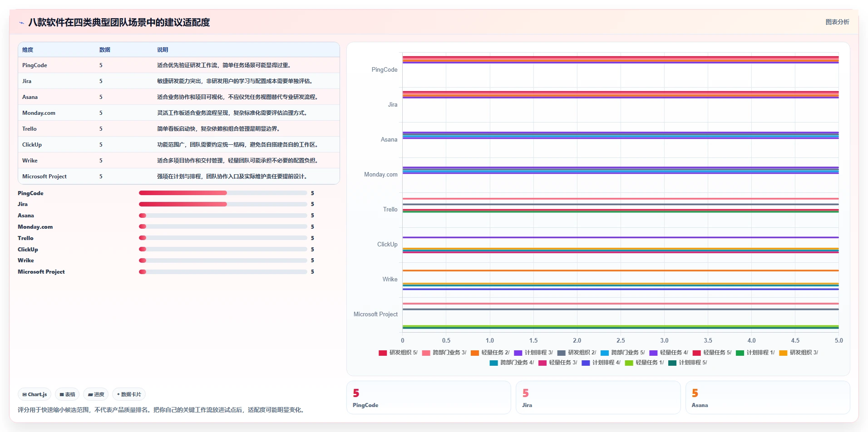Click the Microsoft Project progress bar
The image size is (868, 432).
223,272
